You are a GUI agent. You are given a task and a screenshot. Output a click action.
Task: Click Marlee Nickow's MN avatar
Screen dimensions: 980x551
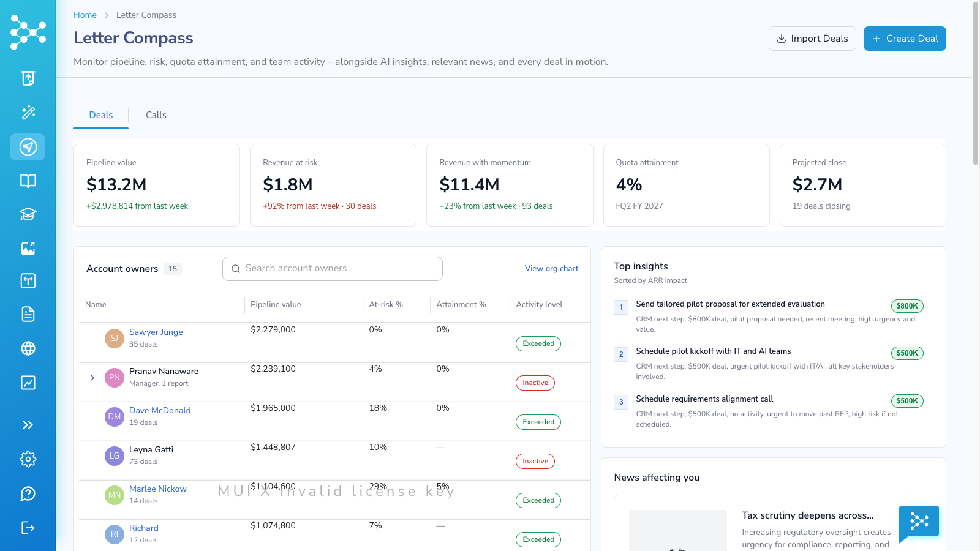pos(115,495)
